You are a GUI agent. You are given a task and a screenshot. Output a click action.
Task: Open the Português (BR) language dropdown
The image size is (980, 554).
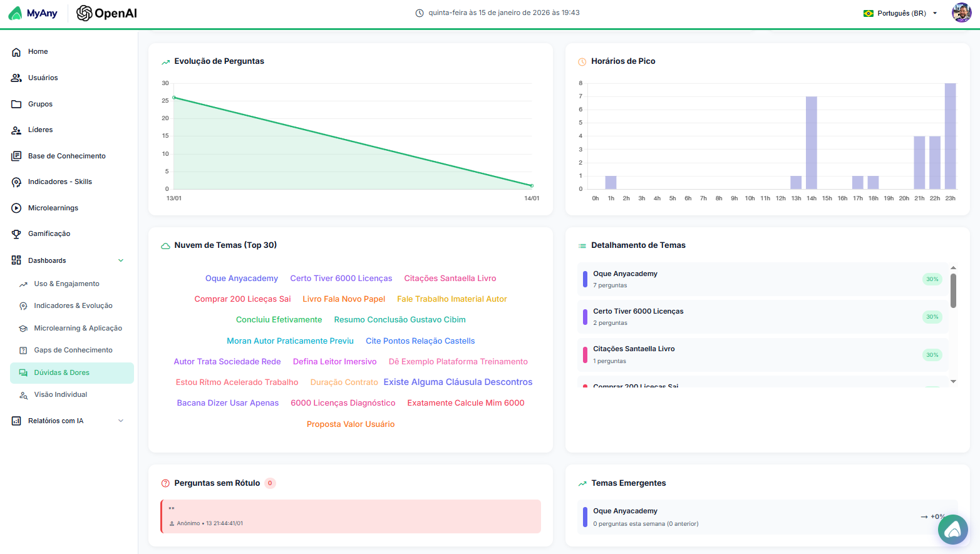coord(899,13)
